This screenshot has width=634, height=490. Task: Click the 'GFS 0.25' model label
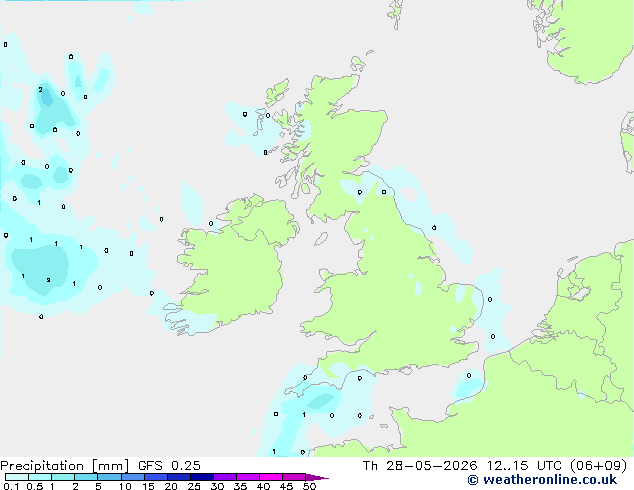coord(169,466)
